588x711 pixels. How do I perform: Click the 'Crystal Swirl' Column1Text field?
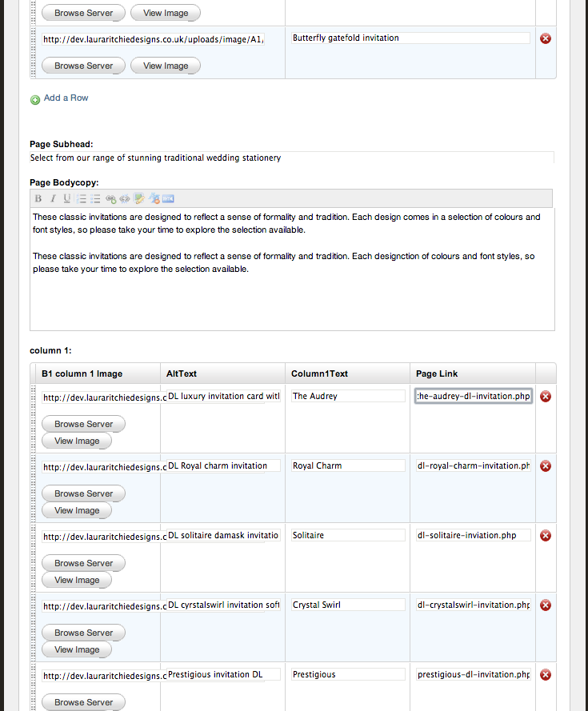point(348,605)
